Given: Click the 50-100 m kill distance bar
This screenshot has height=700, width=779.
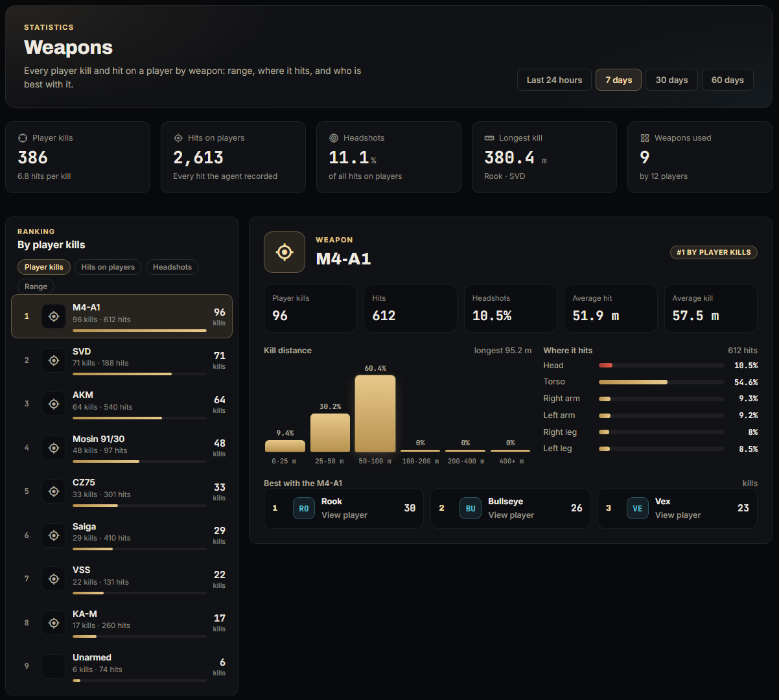Looking at the screenshot, I should [375, 414].
